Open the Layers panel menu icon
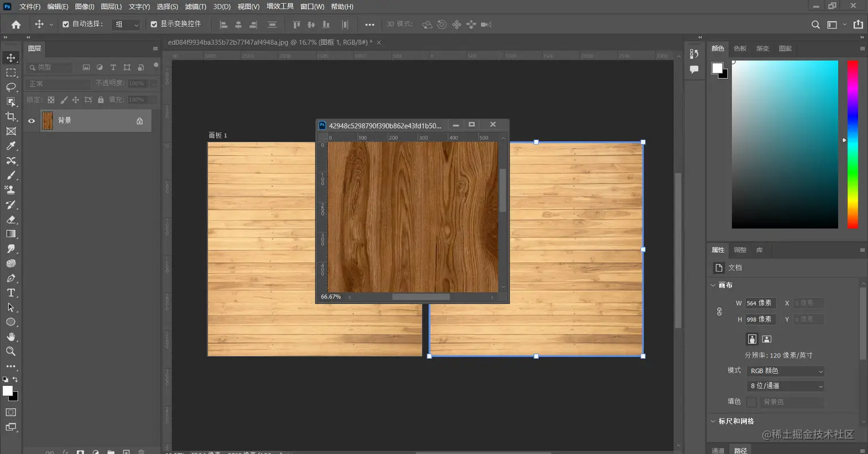Image resolution: width=868 pixels, height=454 pixels. [x=155, y=49]
